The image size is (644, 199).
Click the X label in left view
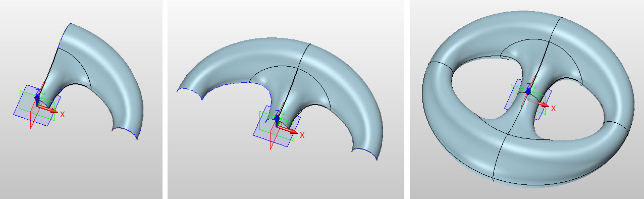63,115
